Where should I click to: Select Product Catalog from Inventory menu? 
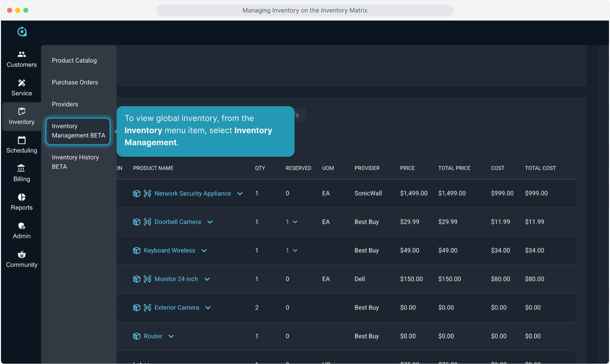click(x=74, y=60)
